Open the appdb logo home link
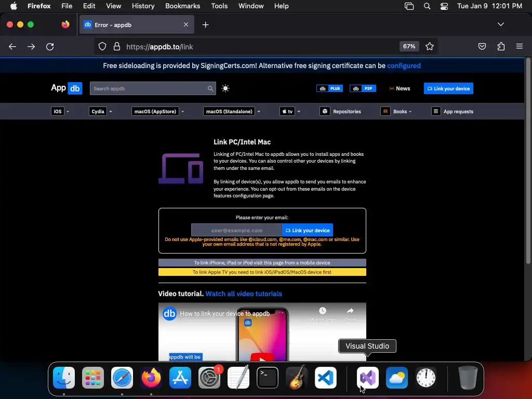Image resolution: width=532 pixels, height=399 pixels. 66,88
